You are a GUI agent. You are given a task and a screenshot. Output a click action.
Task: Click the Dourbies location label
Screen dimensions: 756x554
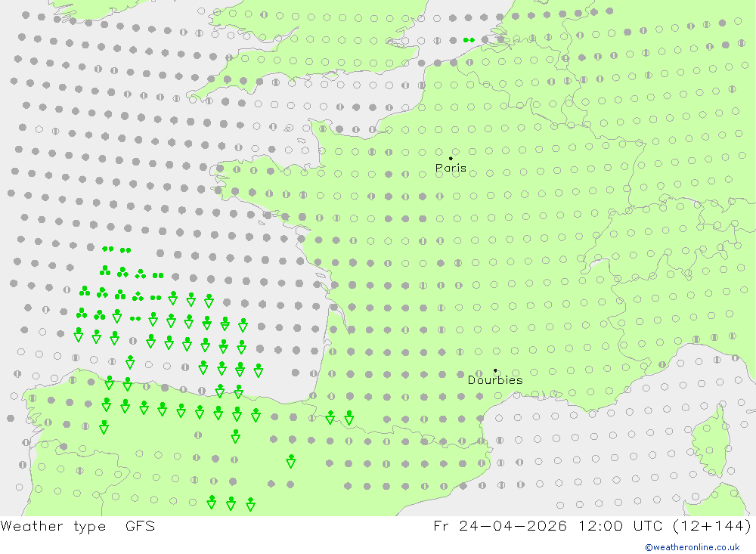pos(495,380)
